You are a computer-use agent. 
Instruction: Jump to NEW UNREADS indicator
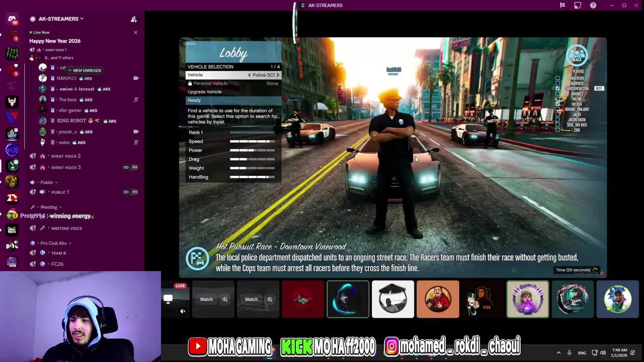(84, 70)
